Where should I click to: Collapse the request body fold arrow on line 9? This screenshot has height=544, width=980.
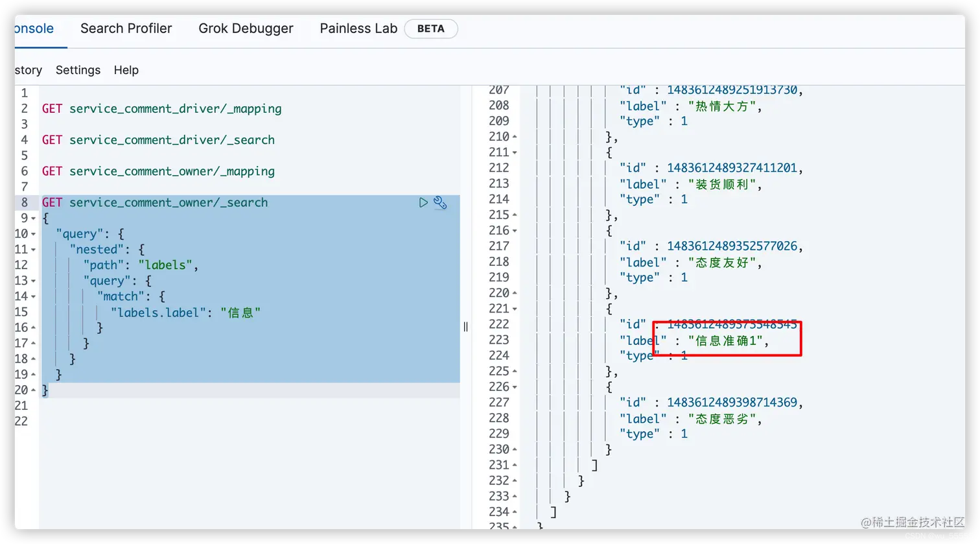coord(34,219)
